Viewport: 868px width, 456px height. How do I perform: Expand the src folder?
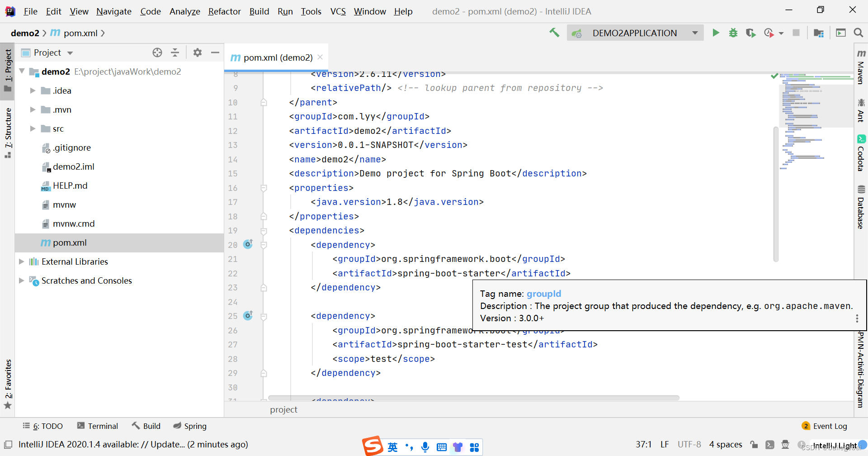pyautogui.click(x=33, y=128)
